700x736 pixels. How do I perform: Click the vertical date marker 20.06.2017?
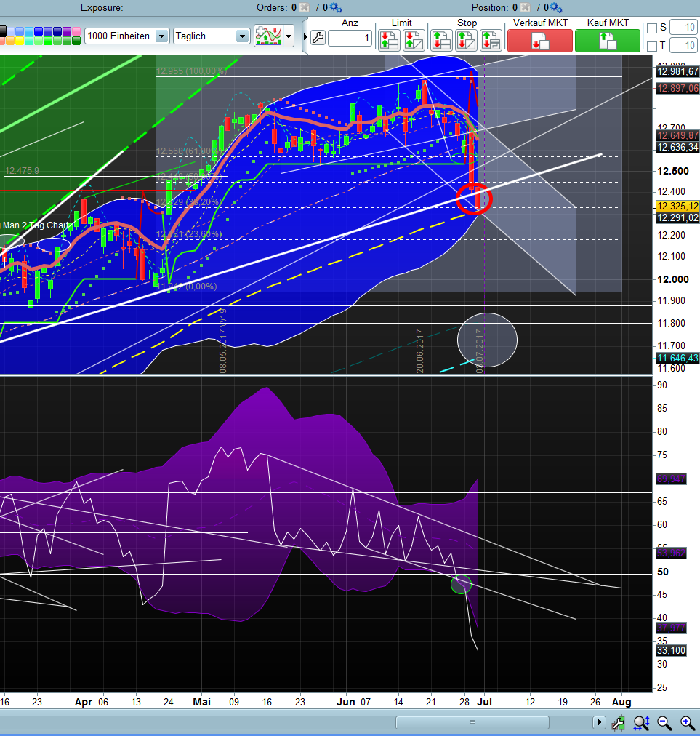[x=420, y=351]
